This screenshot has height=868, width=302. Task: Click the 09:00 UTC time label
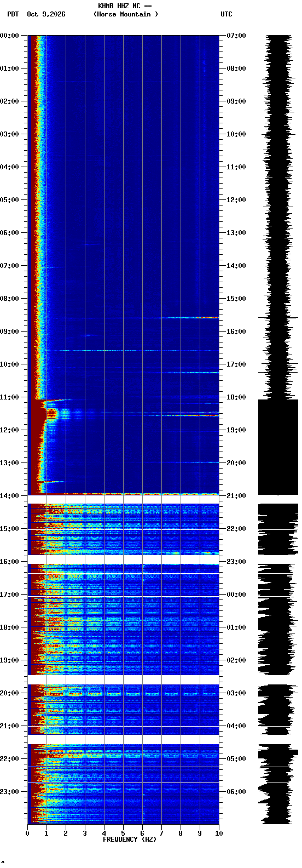[236, 101]
